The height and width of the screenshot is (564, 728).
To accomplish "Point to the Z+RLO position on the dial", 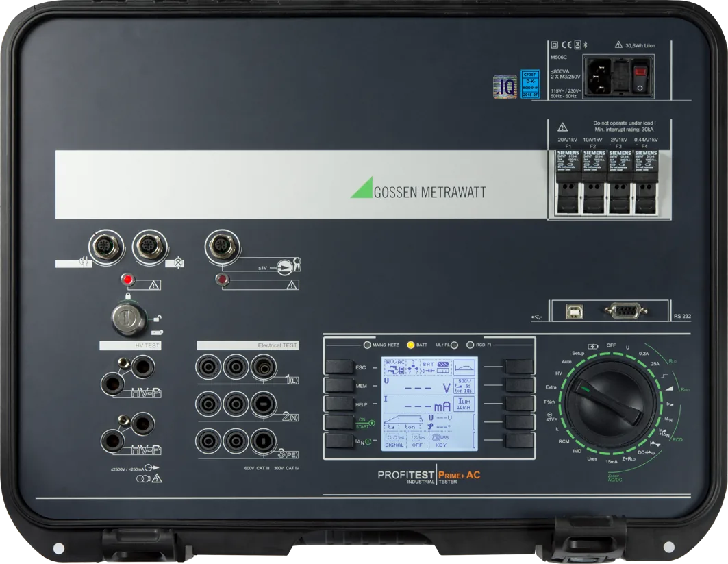I will (x=629, y=459).
